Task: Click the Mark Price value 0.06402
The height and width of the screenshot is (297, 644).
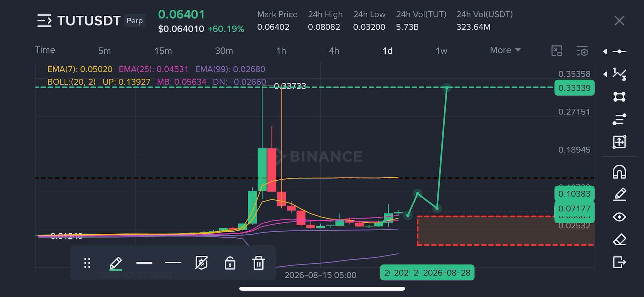Action: [x=273, y=27]
